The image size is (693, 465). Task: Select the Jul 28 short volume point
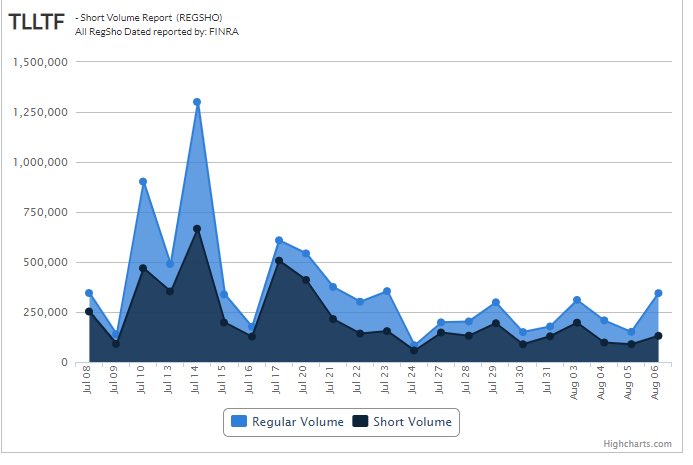(x=468, y=336)
